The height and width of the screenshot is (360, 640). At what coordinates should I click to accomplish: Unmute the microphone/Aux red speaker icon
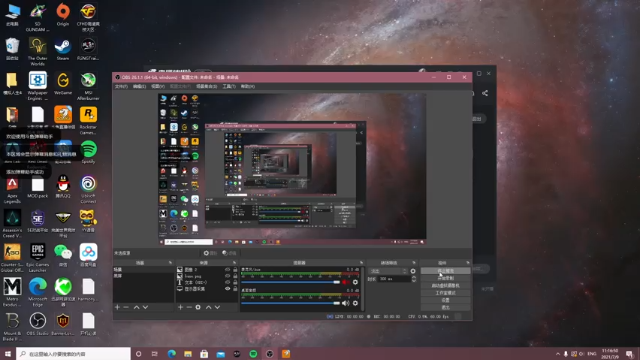point(346,282)
